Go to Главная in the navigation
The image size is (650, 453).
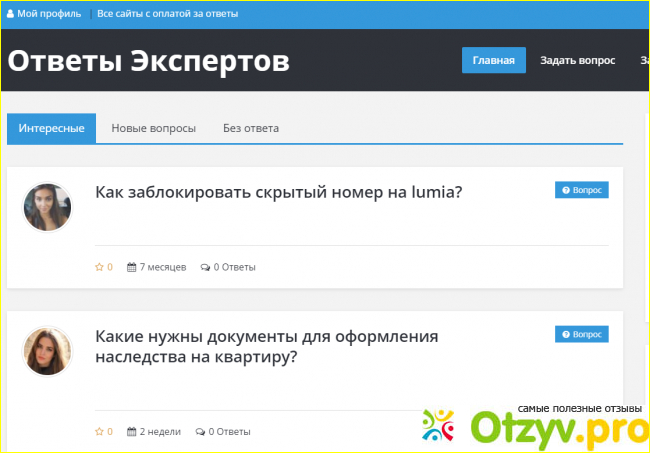pos(493,60)
